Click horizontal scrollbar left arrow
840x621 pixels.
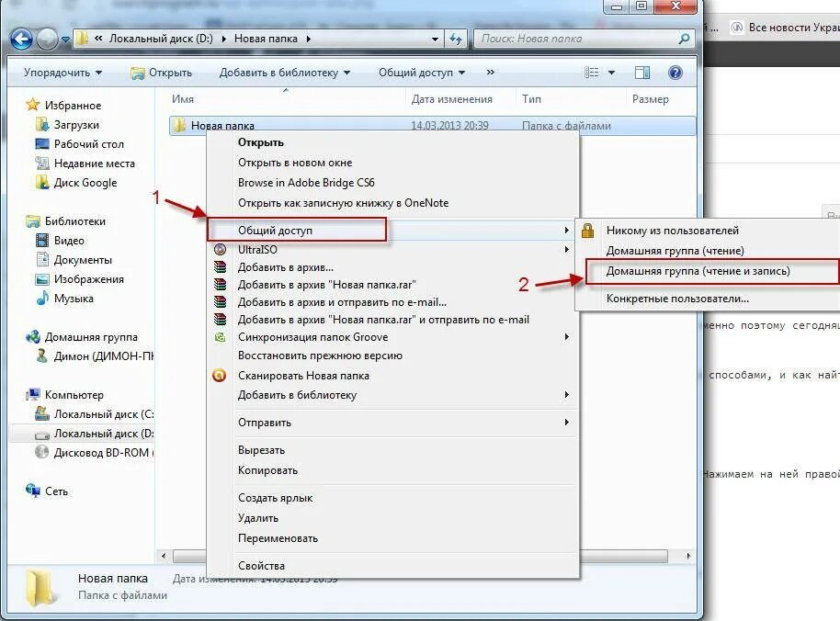click(x=164, y=556)
